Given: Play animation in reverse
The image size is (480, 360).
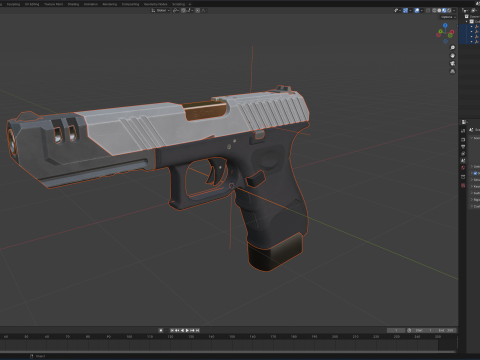Looking at the screenshot, I should 183,330.
